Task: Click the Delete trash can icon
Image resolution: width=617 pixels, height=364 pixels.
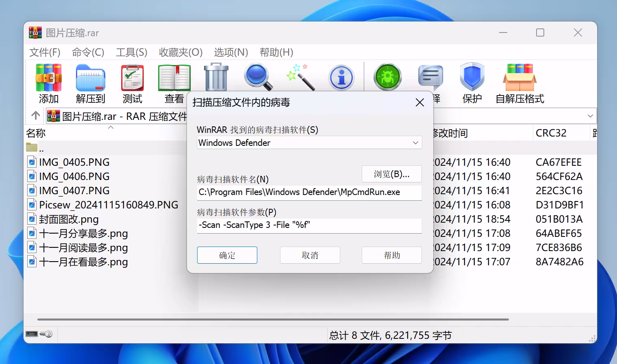Action: click(216, 77)
